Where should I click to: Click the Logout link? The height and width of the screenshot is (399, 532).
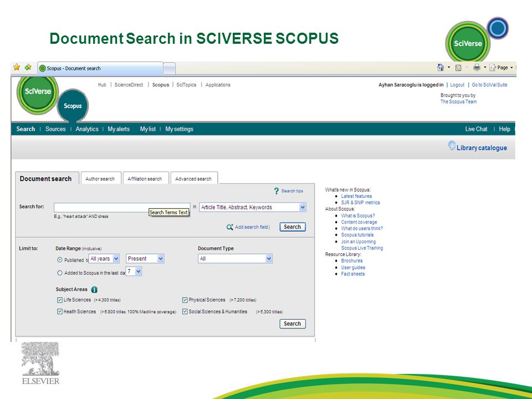point(457,85)
